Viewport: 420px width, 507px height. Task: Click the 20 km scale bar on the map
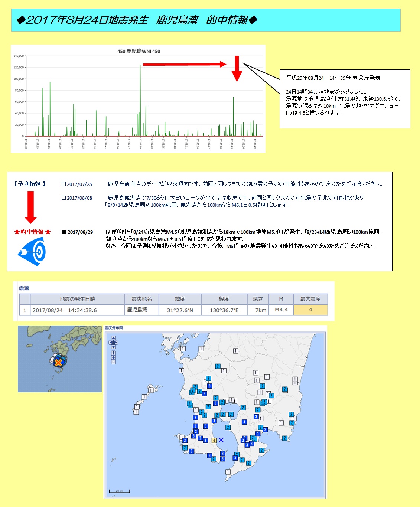(120, 491)
